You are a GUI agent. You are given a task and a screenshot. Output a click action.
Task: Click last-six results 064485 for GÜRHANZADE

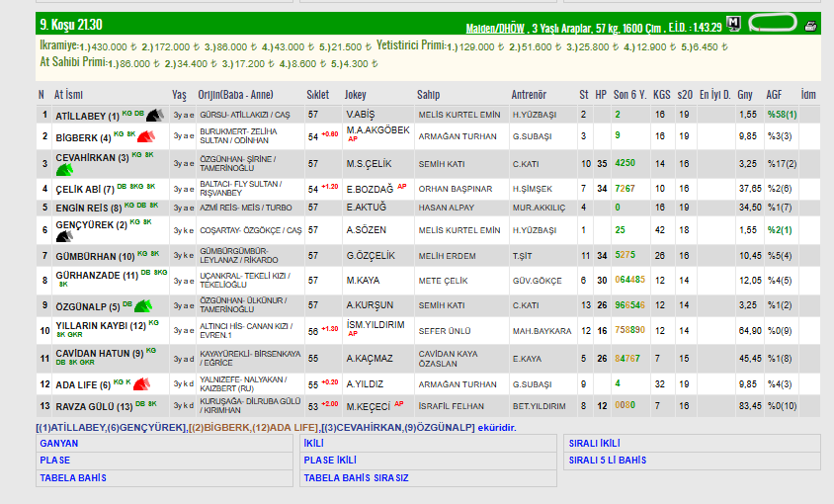(629, 280)
